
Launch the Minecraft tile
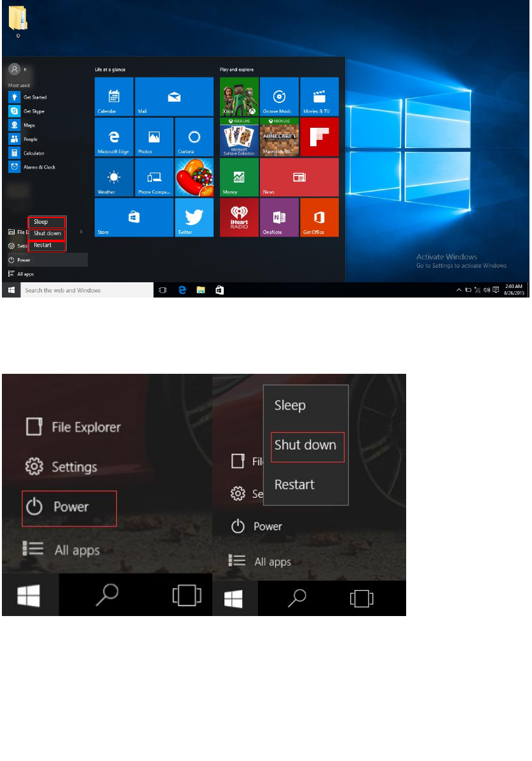tap(279, 137)
